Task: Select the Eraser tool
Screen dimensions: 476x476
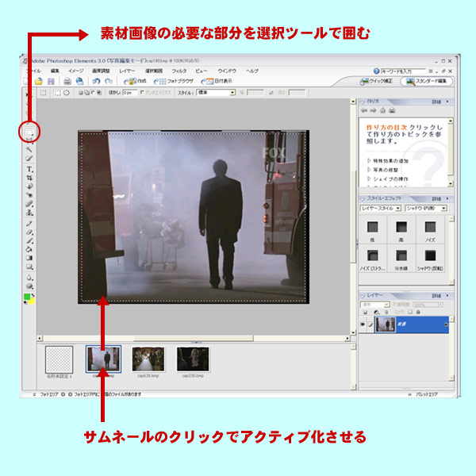Action: click(x=29, y=232)
